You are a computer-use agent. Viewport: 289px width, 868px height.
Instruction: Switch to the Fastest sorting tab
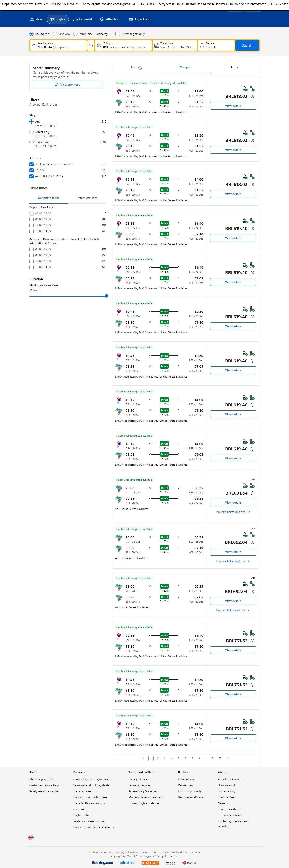coord(235,68)
